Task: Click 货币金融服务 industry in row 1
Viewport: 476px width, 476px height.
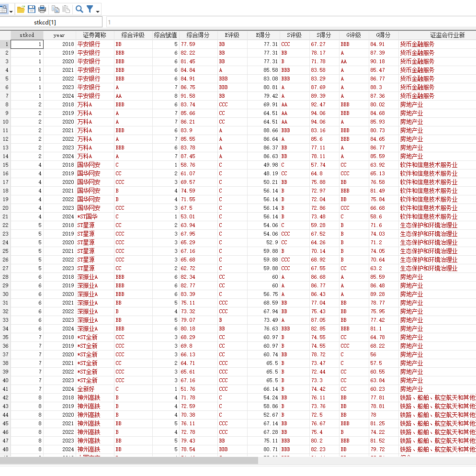Action: tap(417, 45)
